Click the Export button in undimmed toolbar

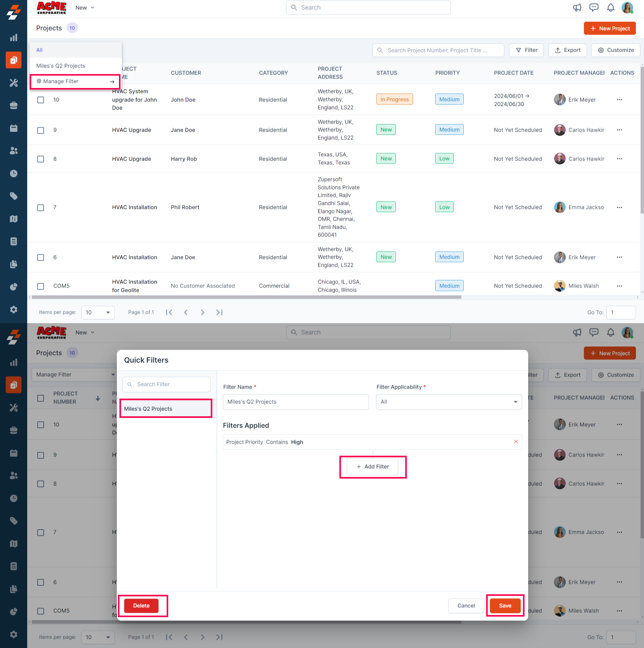pyautogui.click(x=567, y=50)
